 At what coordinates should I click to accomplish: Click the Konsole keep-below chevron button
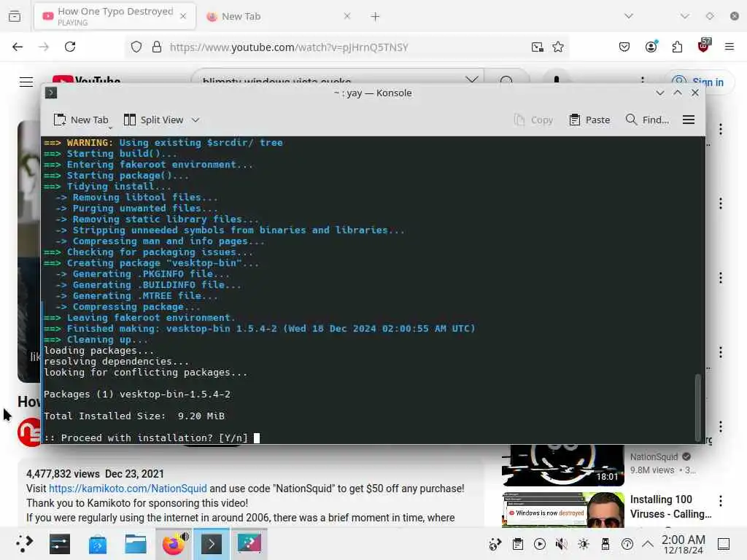pyautogui.click(x=659, y=93)
